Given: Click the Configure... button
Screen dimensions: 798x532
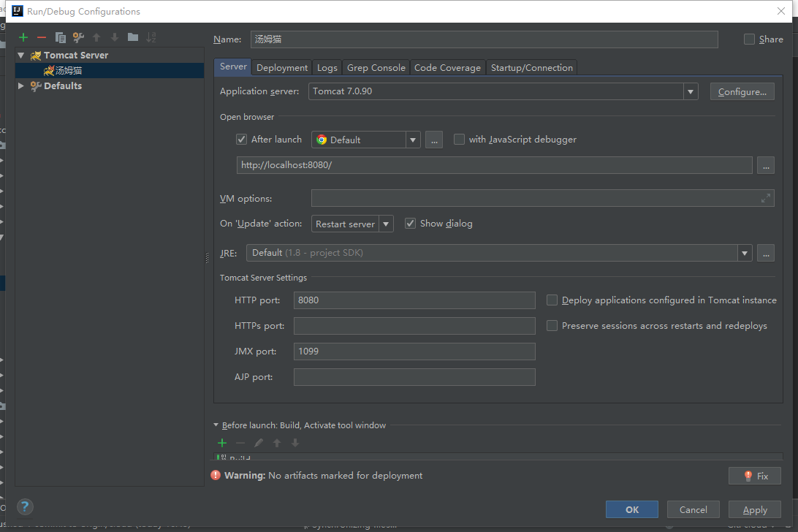Looking at the screenshot, I should 742,91.
